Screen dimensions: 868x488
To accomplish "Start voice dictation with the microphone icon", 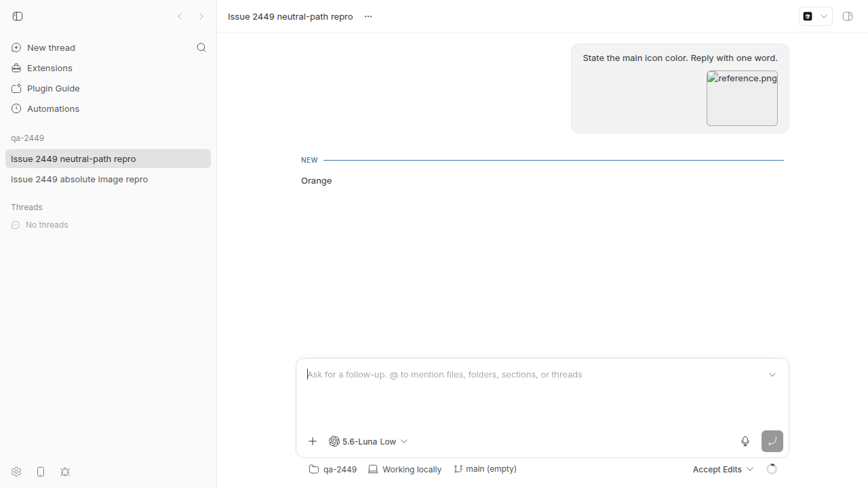I will pos(745,441).
